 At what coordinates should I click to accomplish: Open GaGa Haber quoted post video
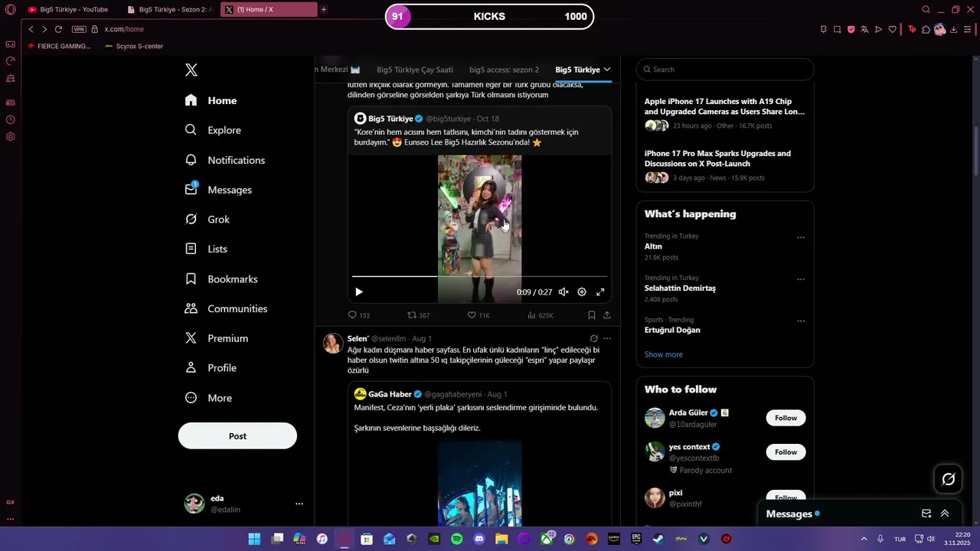click(479, 483)
